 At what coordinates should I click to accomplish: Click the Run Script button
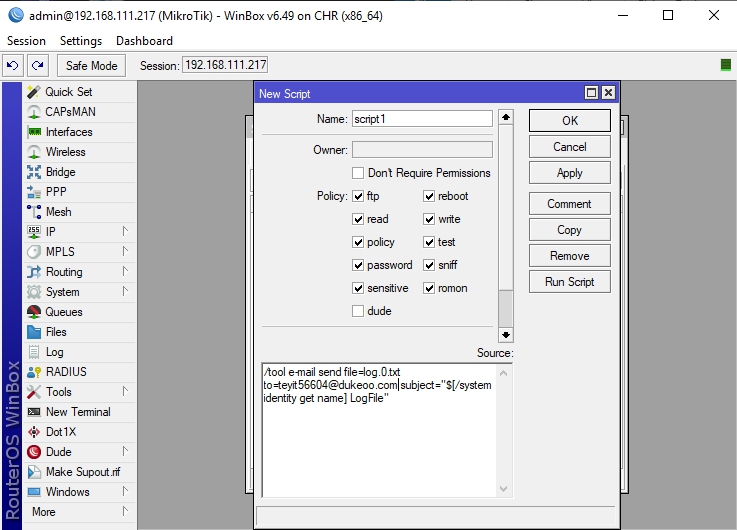click(570, 281)
